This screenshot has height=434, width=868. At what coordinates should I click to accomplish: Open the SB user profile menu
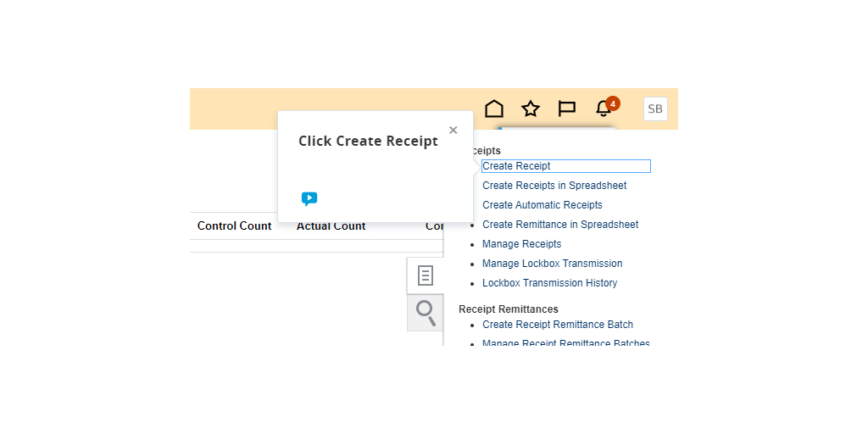click(655, 108)
